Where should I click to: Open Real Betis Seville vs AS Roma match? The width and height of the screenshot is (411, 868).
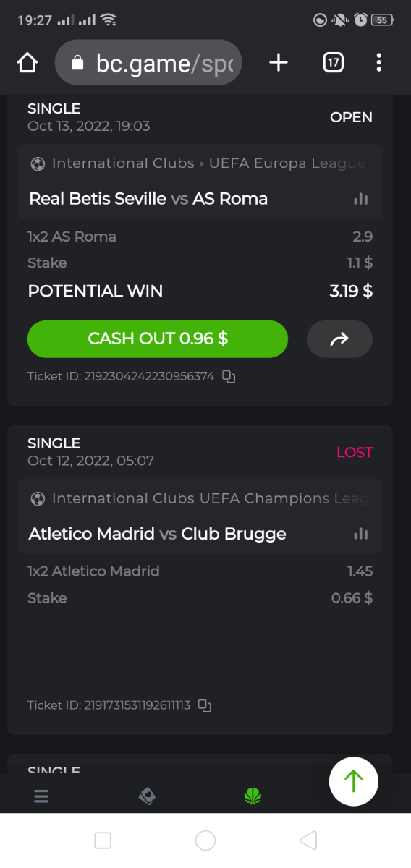point(148,199)
